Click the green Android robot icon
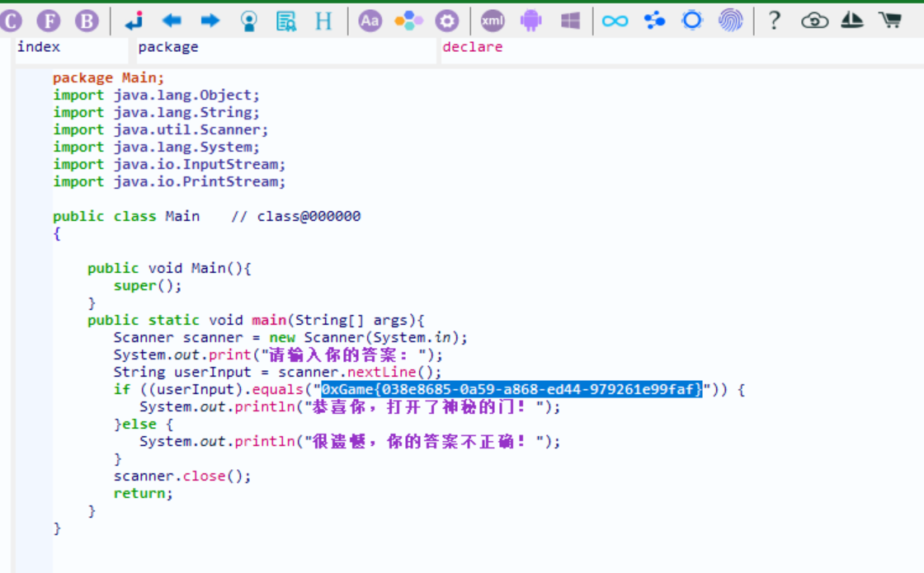The width and height of the screenshot is (924, 573). (x=530, y=21)
